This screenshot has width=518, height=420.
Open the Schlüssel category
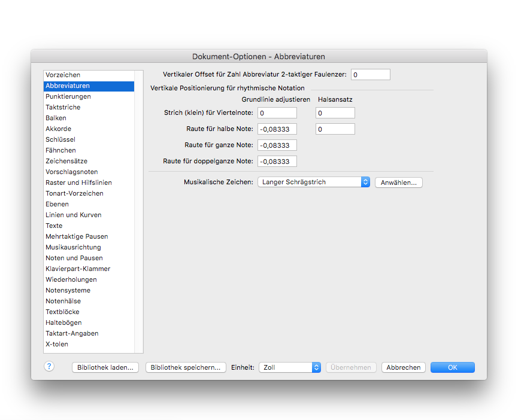point(60,139)
